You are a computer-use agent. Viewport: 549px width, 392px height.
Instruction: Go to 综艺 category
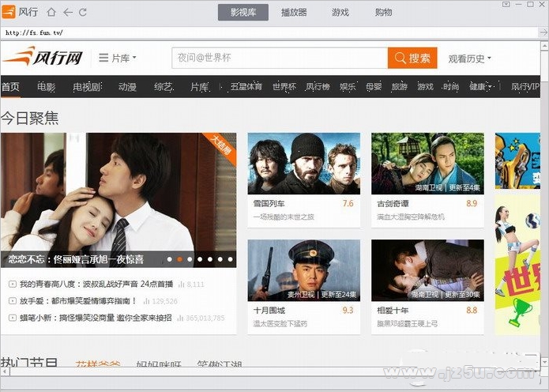(164, 86)
